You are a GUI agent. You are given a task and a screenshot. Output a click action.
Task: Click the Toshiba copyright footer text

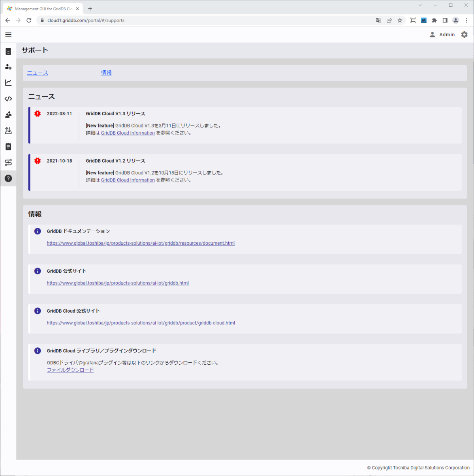418,468
